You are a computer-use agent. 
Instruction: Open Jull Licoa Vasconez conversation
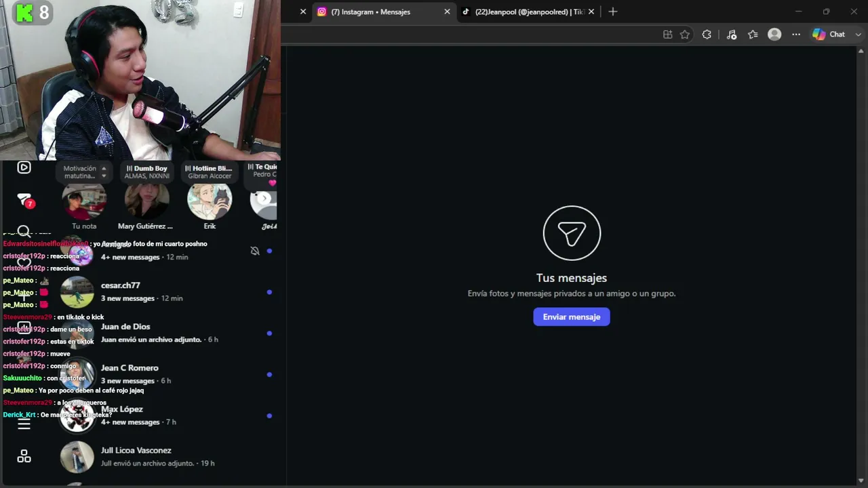168,457
